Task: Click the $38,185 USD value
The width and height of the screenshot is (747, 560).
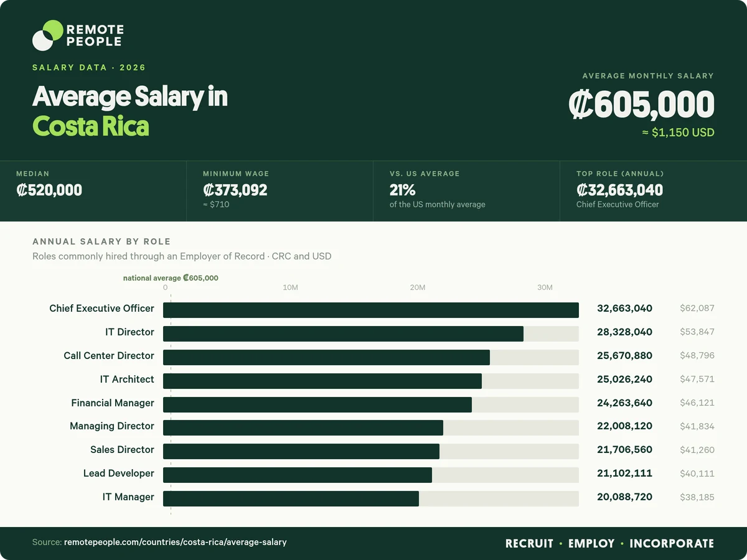Action: click(x=697, y=497)
